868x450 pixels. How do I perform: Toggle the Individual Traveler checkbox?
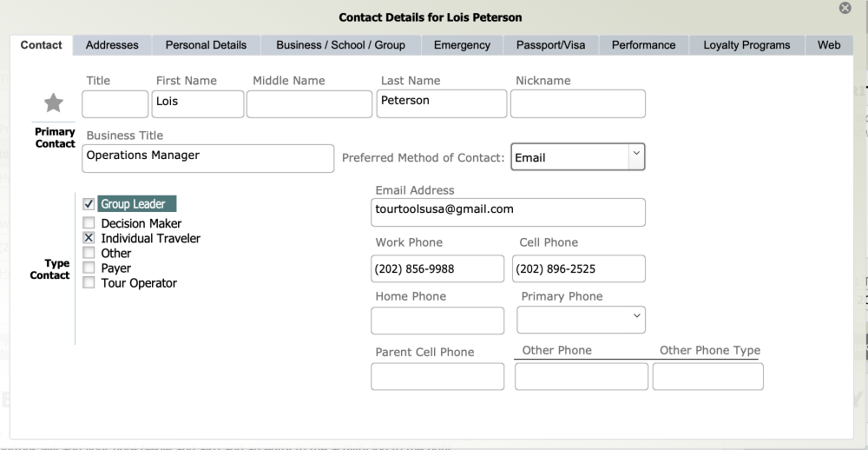(89, 238)
